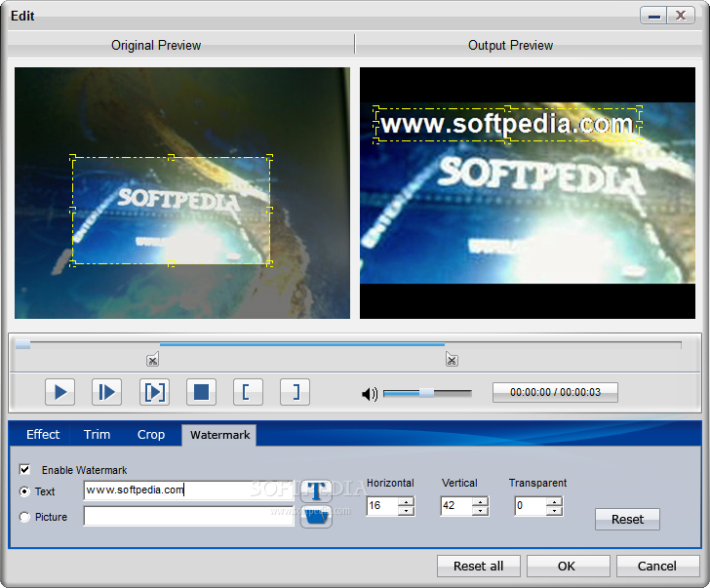Screen dimensions: 710x588
Task: Select the Watermark tab
Action: 219,435
